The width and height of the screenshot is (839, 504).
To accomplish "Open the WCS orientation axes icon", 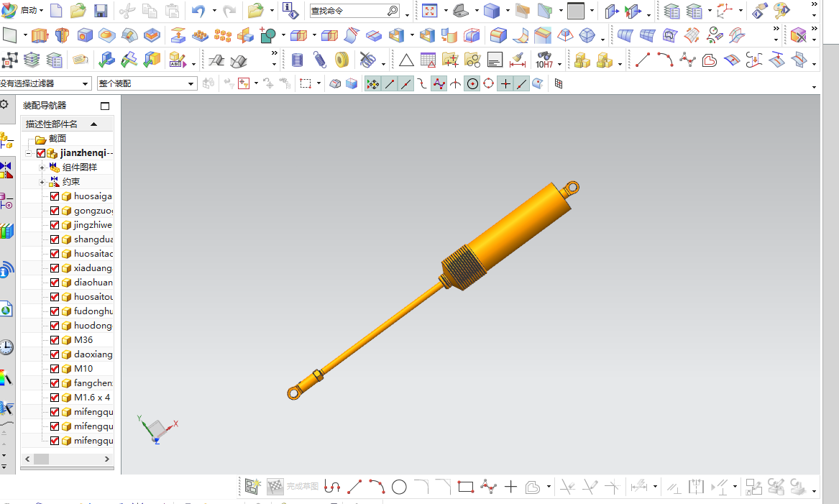I will coord(725,10).
